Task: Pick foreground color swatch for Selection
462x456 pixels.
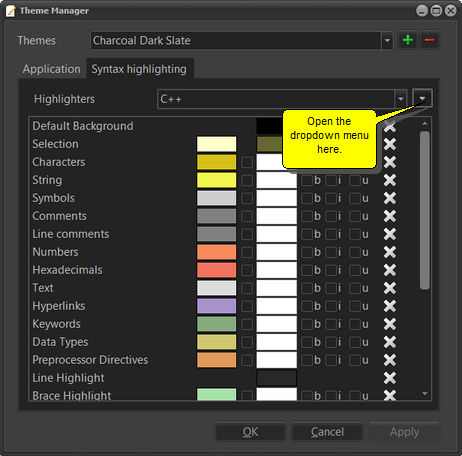Action: coord(217,144)
